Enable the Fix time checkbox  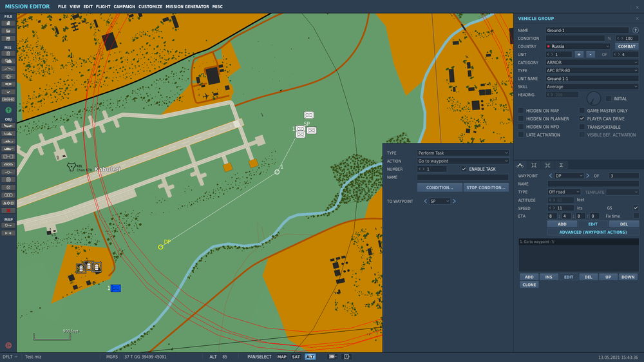click(636, 216)
